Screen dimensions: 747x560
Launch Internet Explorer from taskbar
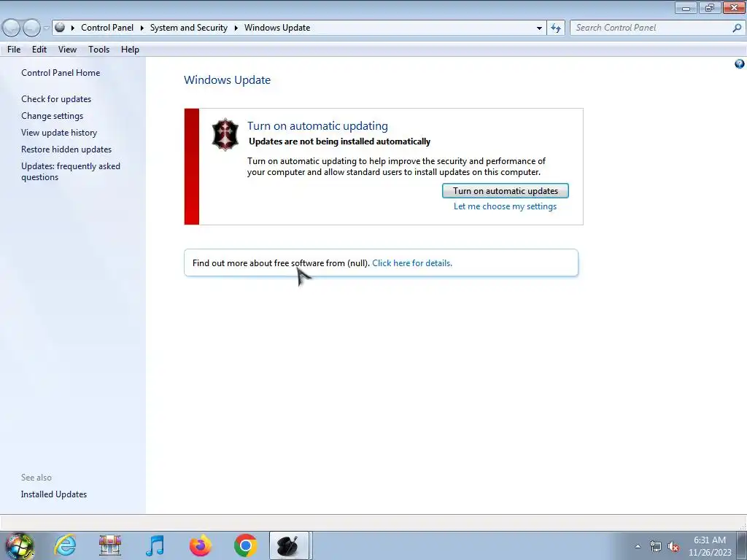[65, 545]
